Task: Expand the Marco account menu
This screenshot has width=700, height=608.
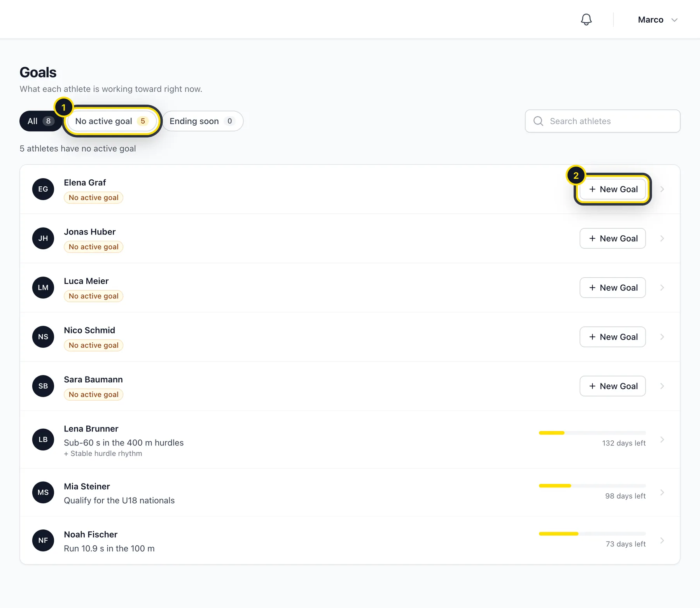Action: 658,20
